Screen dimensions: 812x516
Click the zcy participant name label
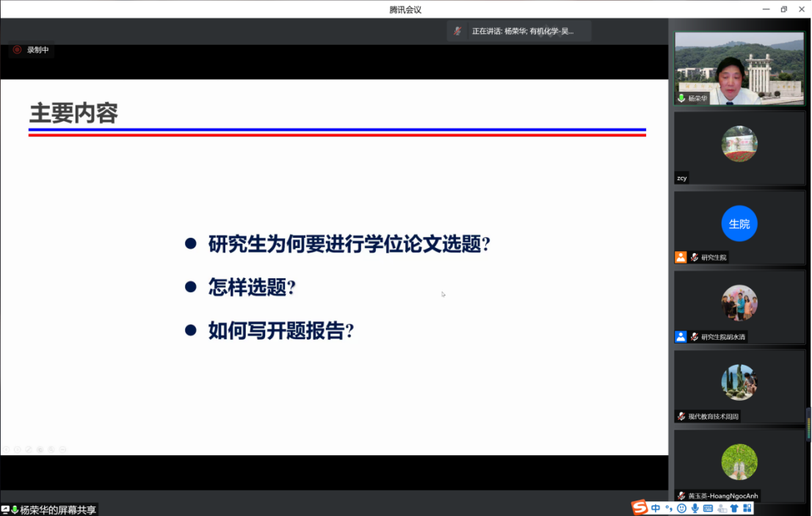click(x=681, y=178)
